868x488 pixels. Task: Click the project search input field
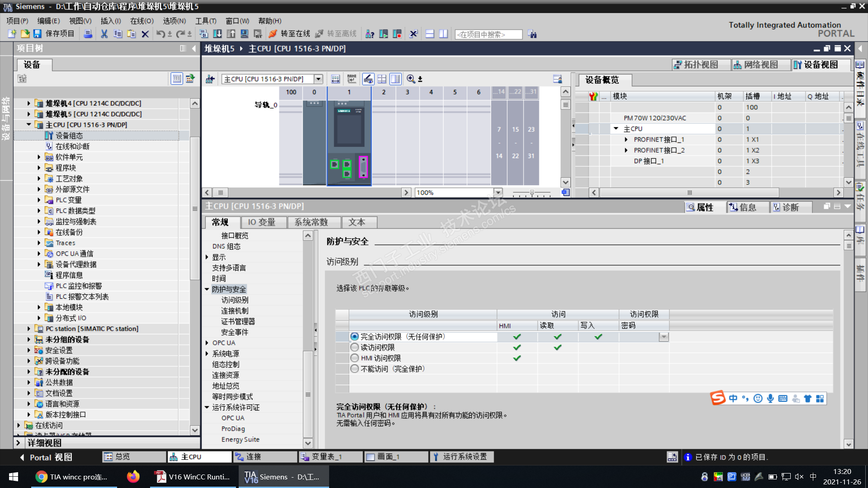click(488, 34)
